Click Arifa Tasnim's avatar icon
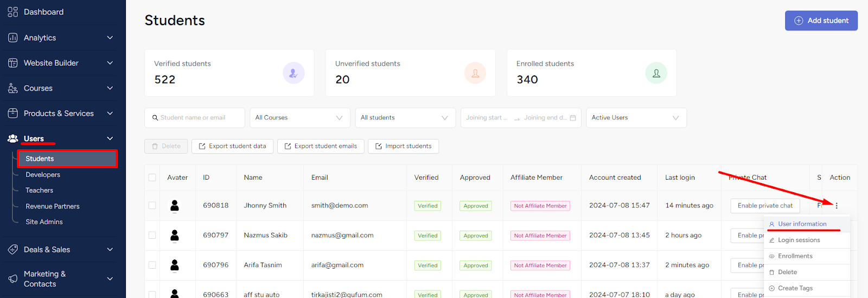 point(175,265)
